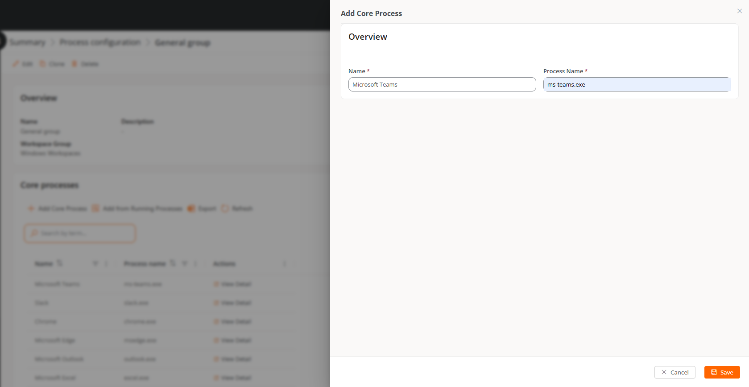Screen dimensions: 749x387
Task: Open Summary in the background breadcrumb
Action: 27,42
